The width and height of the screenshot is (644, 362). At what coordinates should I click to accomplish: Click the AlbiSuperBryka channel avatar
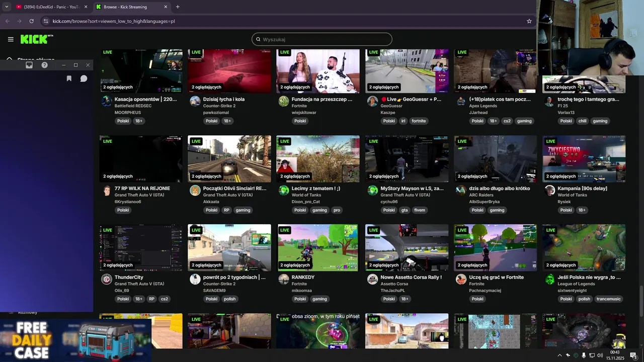461,191
